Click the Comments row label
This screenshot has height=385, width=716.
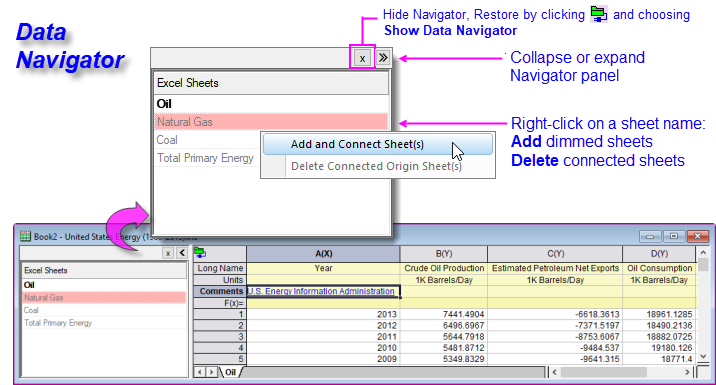(220, 291)
